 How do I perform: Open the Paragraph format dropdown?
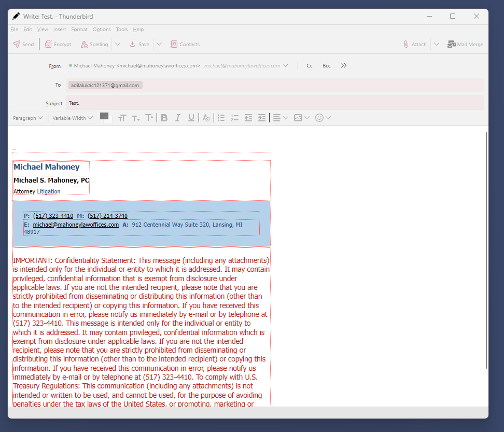point(27,118)
